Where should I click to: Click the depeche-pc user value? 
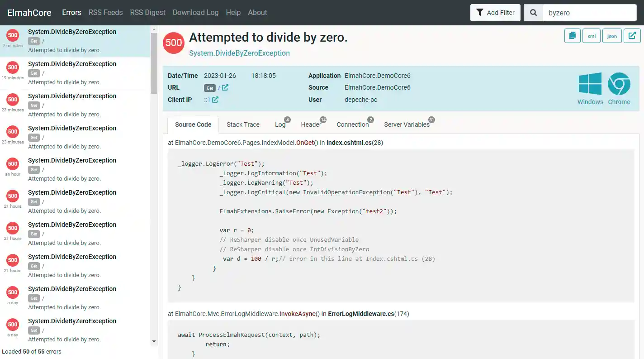pyautogui.click(x=361, y=100)
